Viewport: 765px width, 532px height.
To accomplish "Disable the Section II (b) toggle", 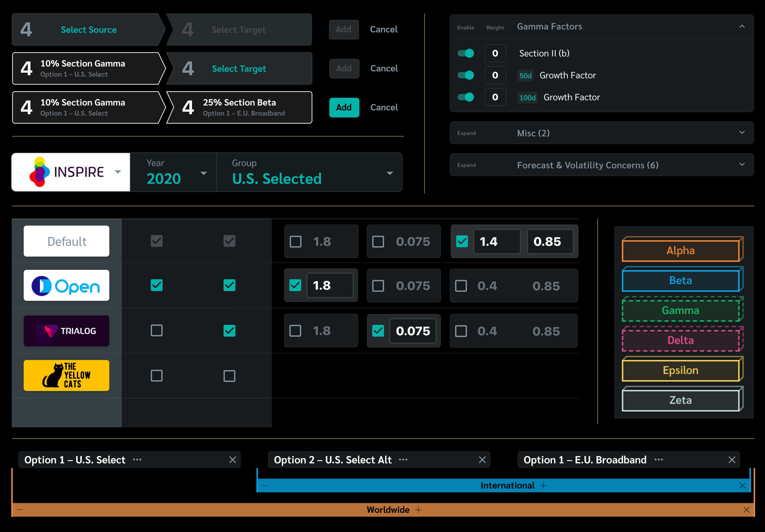I will tap(466, 53).
